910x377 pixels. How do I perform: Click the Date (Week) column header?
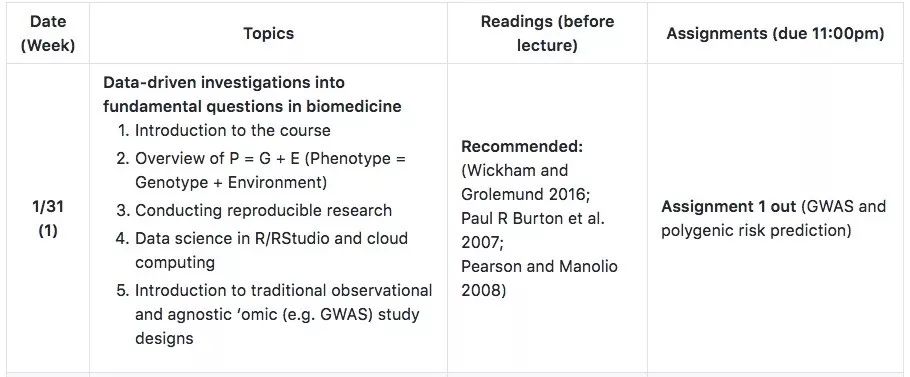(48, 34)
